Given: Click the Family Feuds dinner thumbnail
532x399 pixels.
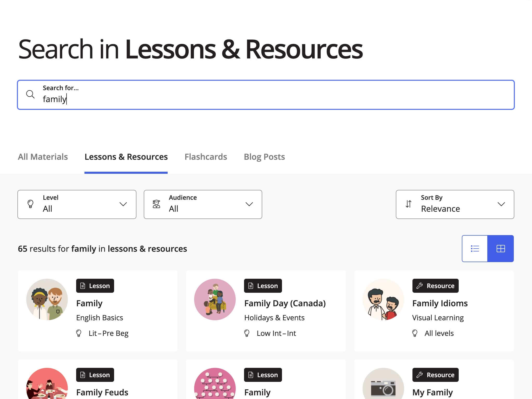Looking at the screenshot, I should point(47,383).
